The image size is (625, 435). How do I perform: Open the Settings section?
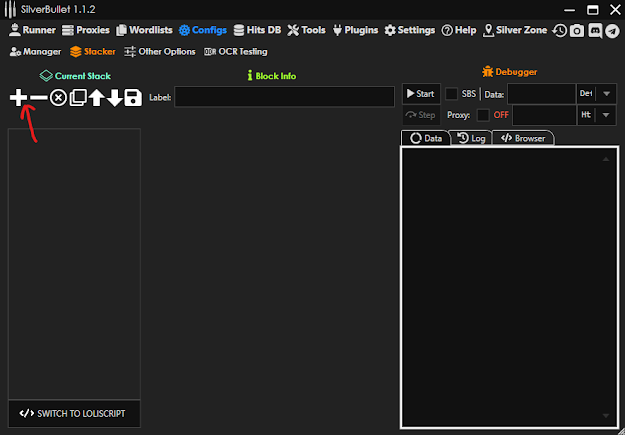409,30
